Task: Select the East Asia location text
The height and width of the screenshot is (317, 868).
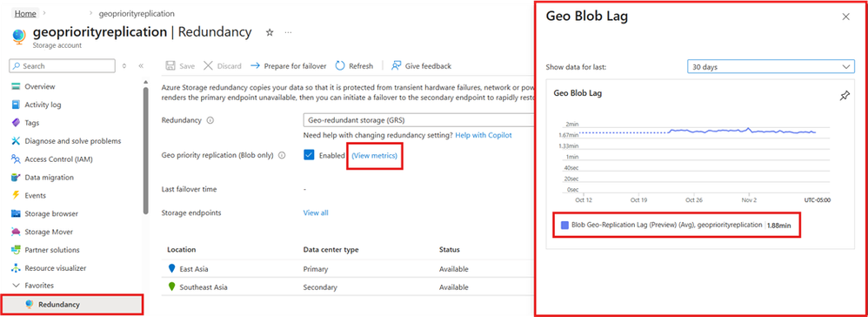Action: (x=194, y=269)
